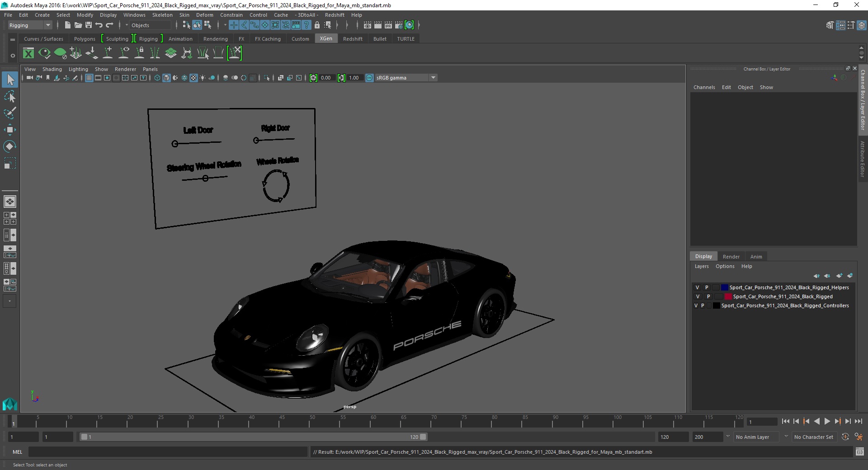The height and width of the screenshot is (470, 868).
Task: Click the question mark snap icon
Action: (x=307, y=25)
